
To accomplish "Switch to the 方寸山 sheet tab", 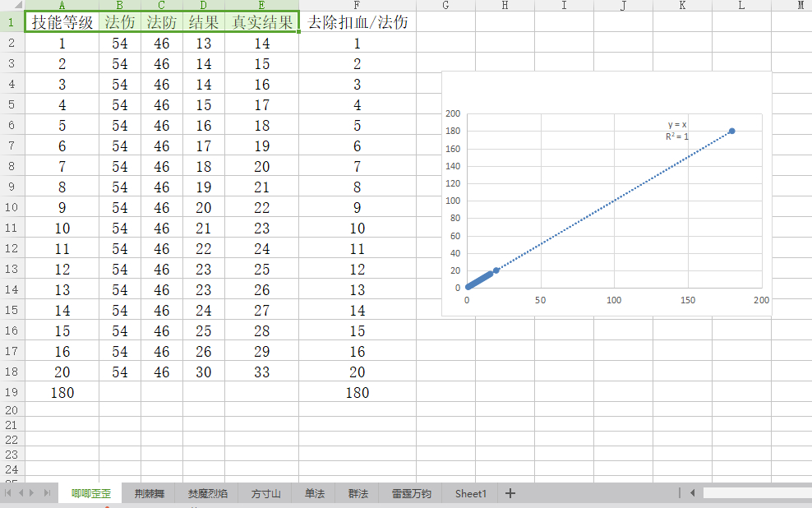I will pyautogui.click(x=265, y=494).
